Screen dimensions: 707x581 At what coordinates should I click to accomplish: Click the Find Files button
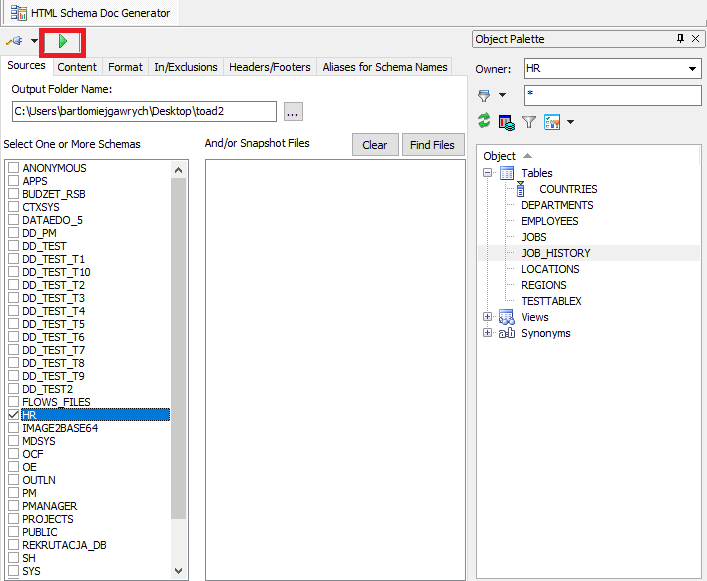point(432,145)
